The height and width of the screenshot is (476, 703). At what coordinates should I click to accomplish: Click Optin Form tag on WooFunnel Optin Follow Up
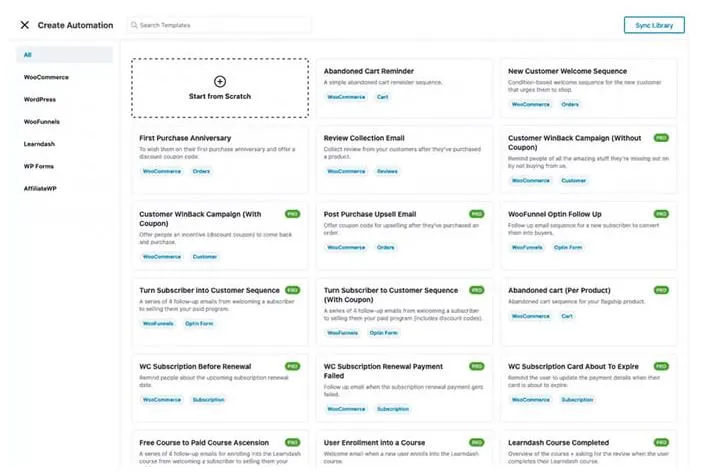568,247
